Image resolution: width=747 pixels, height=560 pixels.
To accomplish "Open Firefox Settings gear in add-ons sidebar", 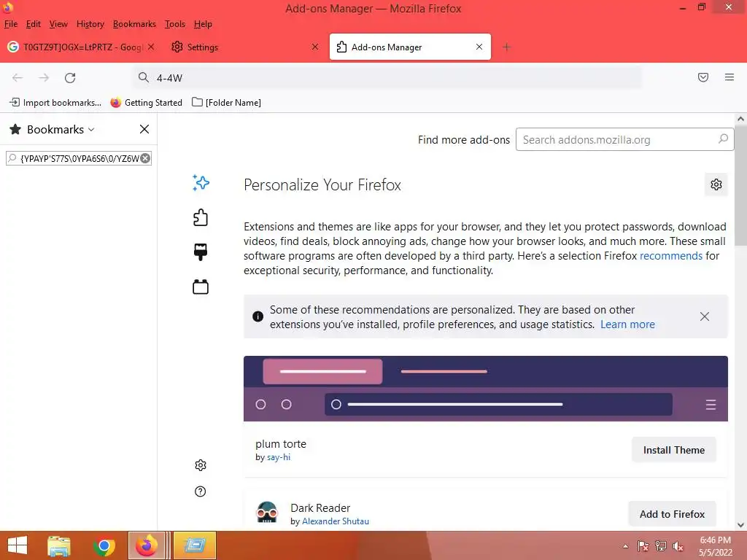I will [x=201, y=465].
